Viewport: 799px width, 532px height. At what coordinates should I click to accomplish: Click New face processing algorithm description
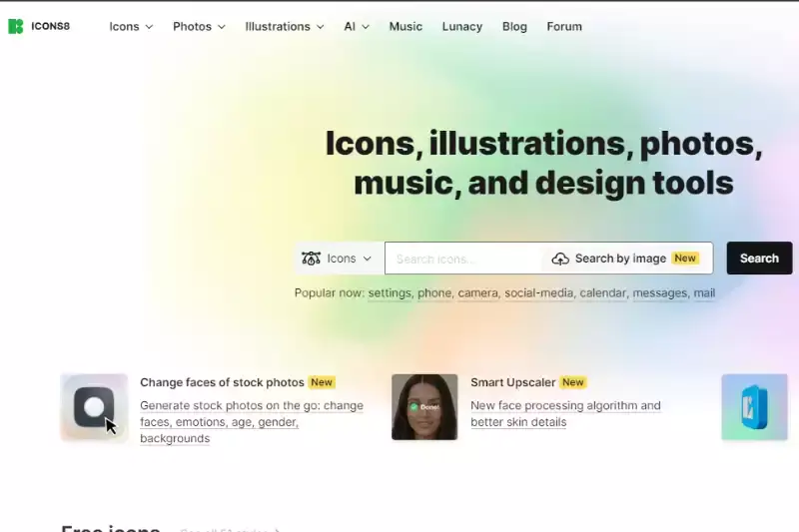click(x=565, y=414)
